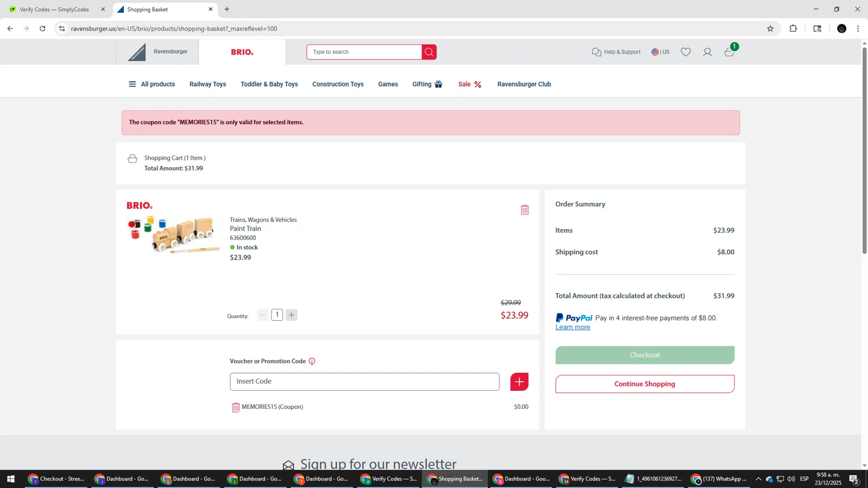This screenshot has height=488, width=868.
Task: Open the Sale menu
Action: click(469, 84)
